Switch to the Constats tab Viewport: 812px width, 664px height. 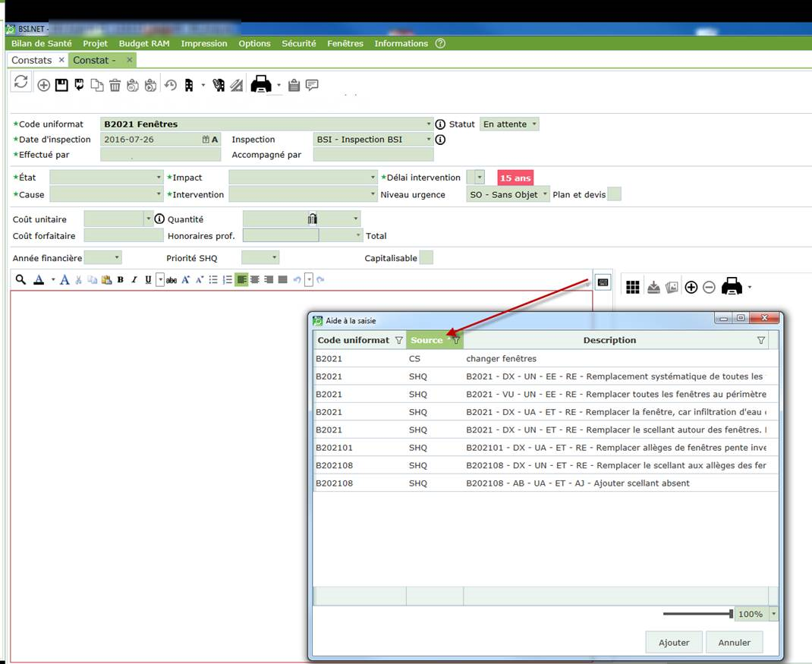pyautogui.click(x=32, y=60)
